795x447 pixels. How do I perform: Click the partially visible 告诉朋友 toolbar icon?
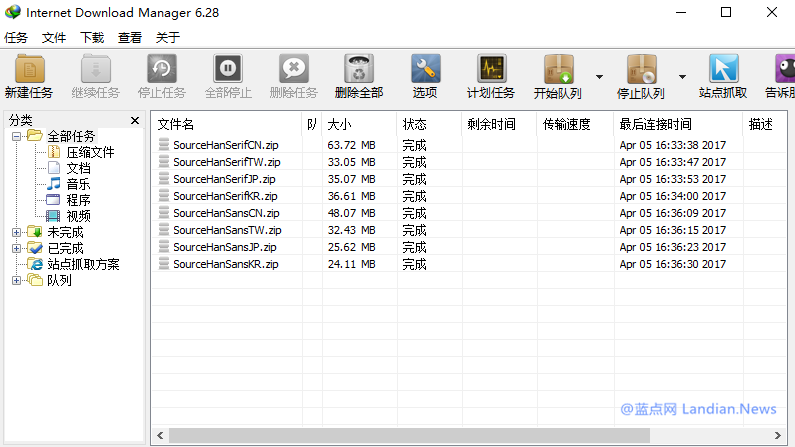[x=785, y=69]
